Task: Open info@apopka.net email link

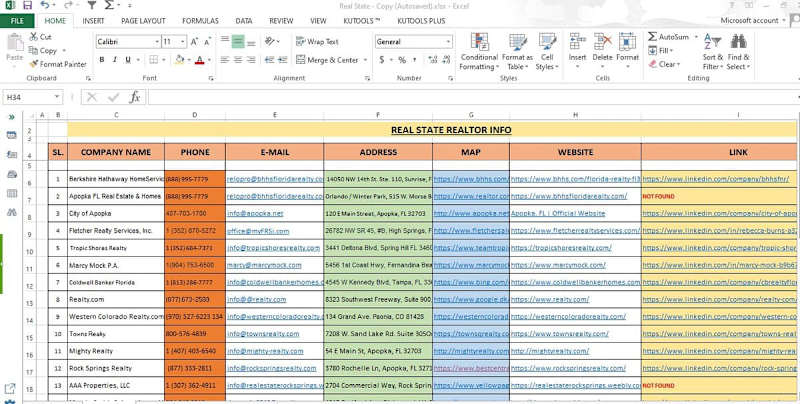Action: pyautogui.click(x=255, y=213)
